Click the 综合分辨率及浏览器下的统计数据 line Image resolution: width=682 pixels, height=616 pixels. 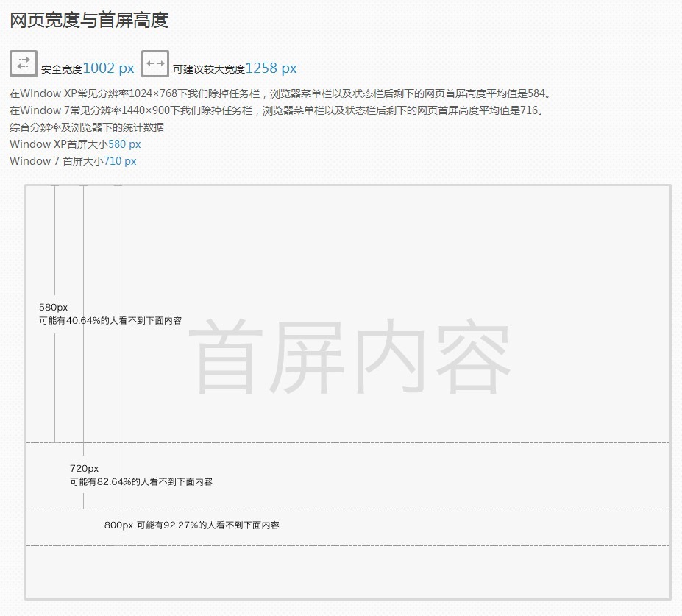(87, 127)
